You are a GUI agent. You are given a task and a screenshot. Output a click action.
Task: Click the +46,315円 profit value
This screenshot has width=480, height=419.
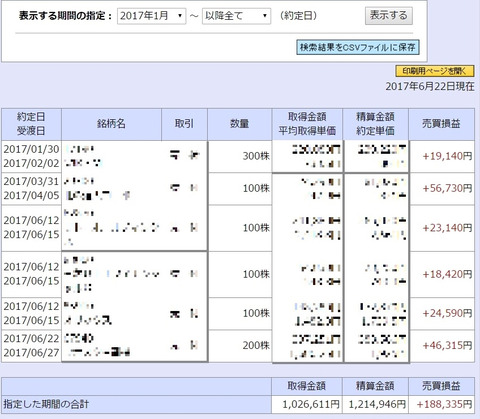[x=447, y=346]
